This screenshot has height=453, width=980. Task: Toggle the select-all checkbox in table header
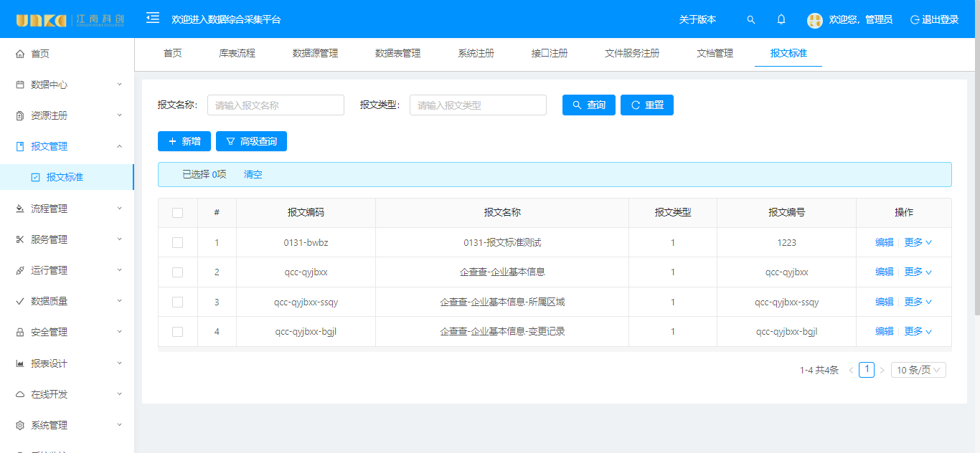click(x=178, y=213)
